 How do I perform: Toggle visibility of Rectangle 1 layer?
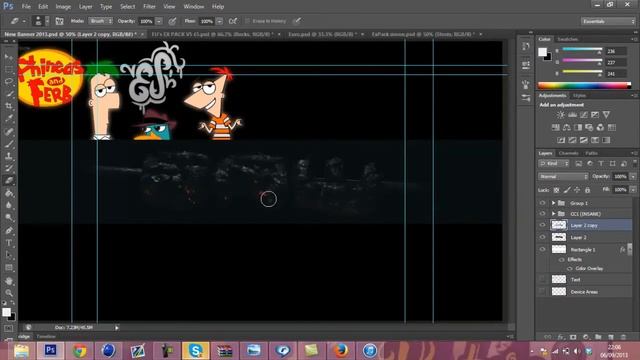coord(542,249)
